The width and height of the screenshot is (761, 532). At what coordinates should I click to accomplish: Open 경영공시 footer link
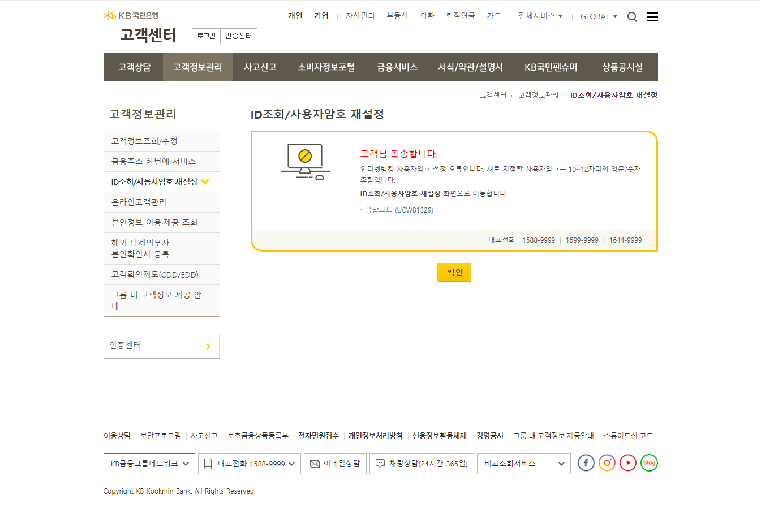490,436
